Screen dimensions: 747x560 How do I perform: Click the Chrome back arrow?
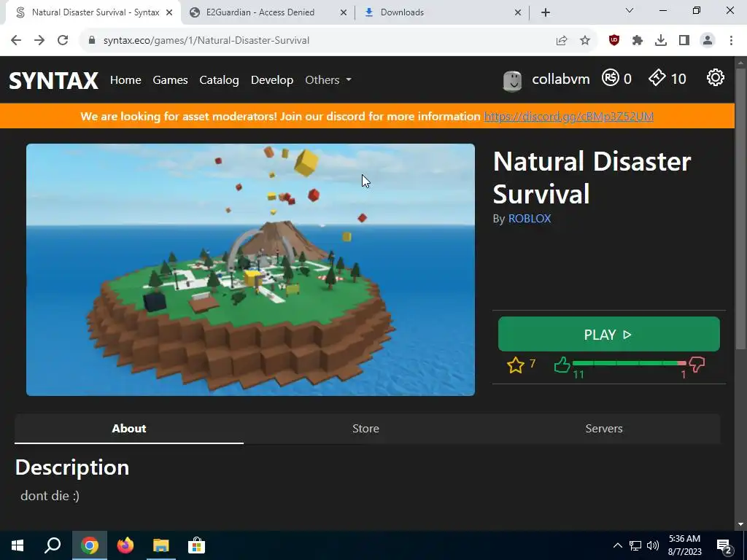tap(16, 41)
